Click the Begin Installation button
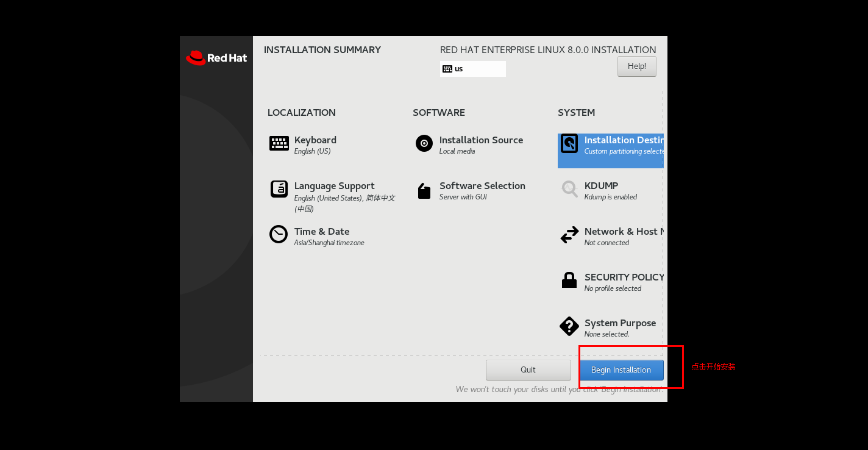 tap(621, 370)
